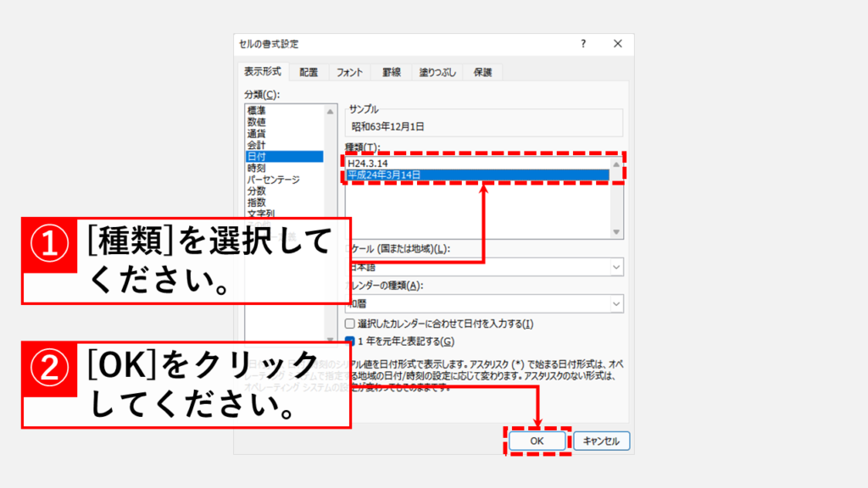Switch to the 保護 tab
Image resolution: width=868 pixels, height=488 pixels.
483,72
